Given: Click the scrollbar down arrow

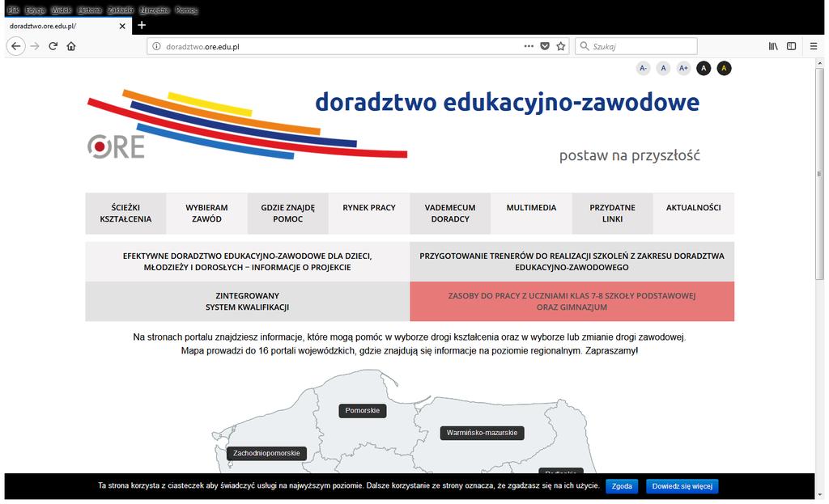Looking at the screenshot, I should [x=819, y=494].
